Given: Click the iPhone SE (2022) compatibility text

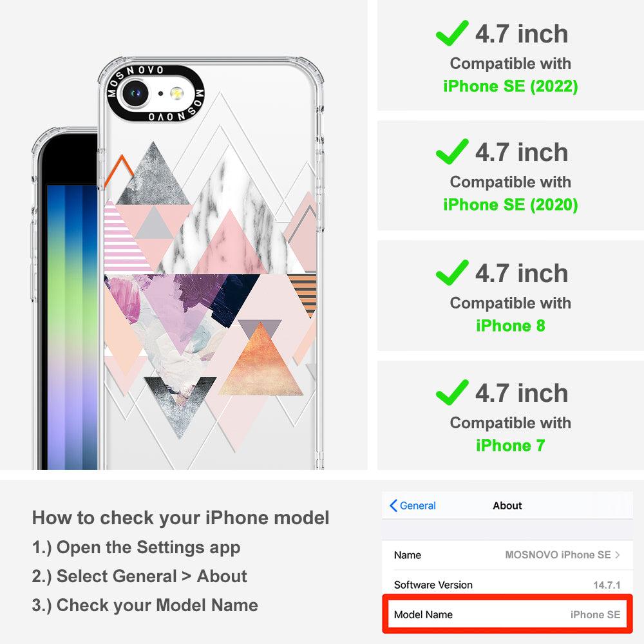Looking at the screenshot, I should pyautogui.click(x=511, y=86).
